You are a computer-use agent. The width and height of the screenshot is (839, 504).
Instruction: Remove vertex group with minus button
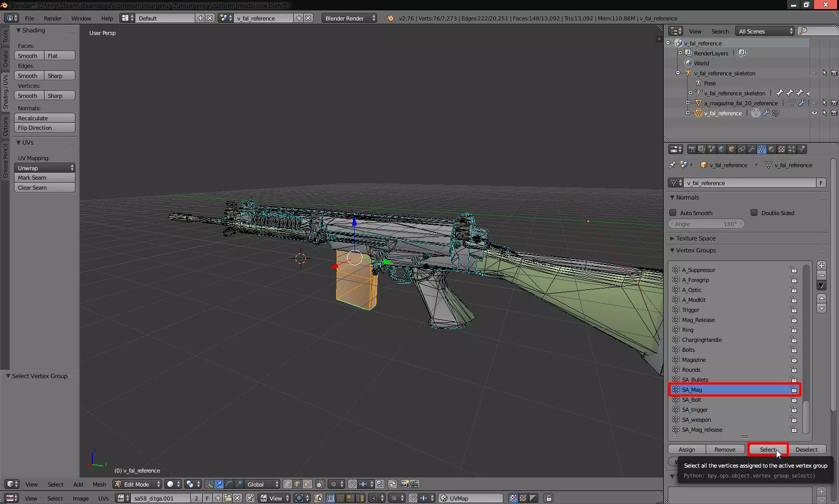point(822,275)
